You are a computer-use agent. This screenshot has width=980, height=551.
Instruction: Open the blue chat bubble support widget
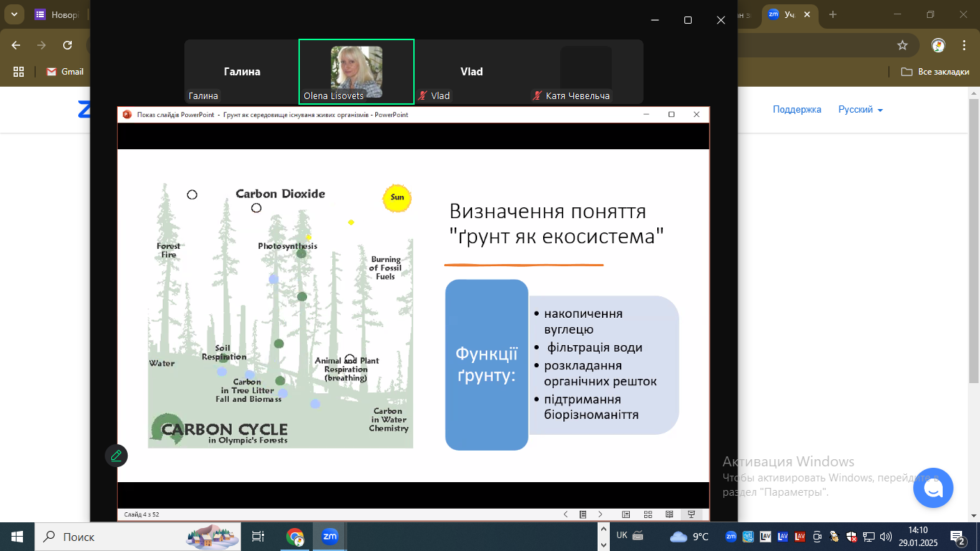pos(933,488)
